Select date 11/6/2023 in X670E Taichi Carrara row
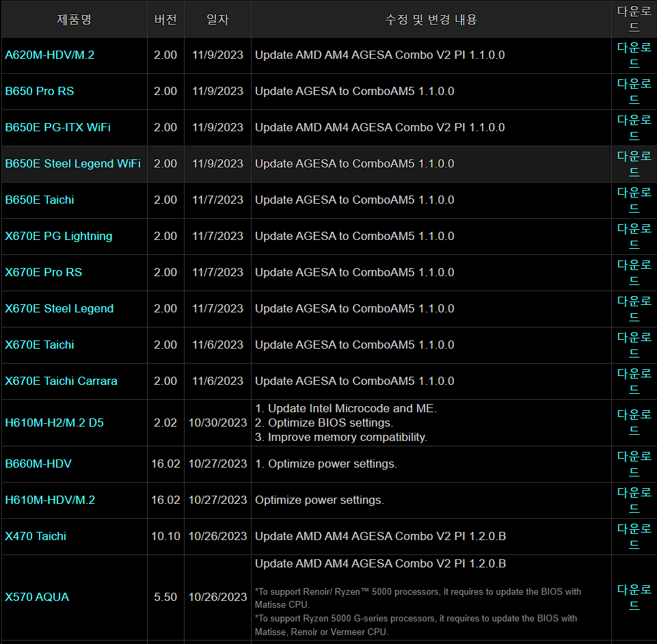Screen dimensions: 657x644 pyautogui.click(x=217, y=381)
